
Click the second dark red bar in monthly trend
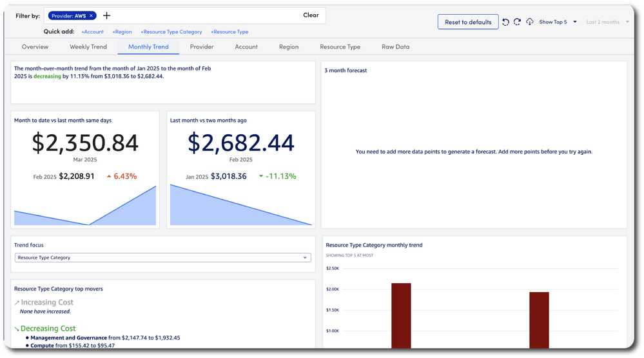(540, 320)
